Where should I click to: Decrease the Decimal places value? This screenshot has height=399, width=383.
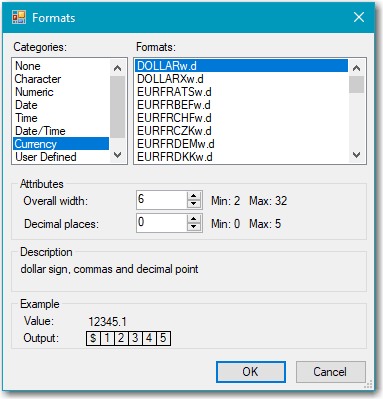tap(194, 227)
